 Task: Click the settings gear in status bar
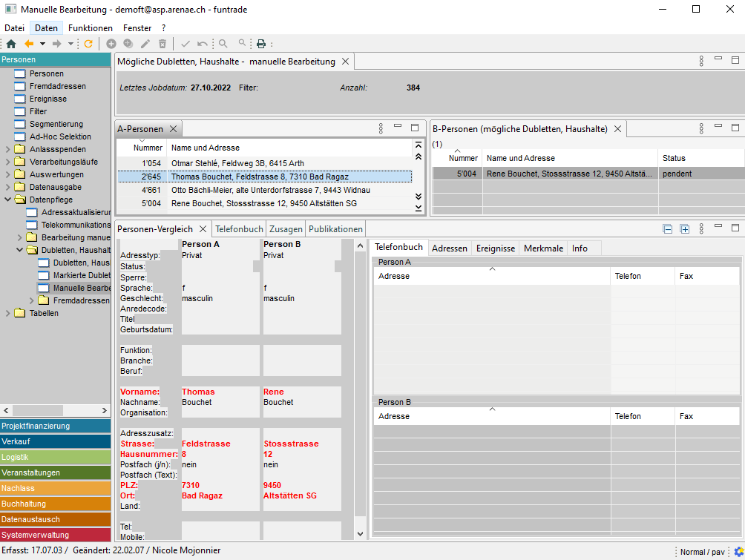pyautogui.click(x=738, y=552)
